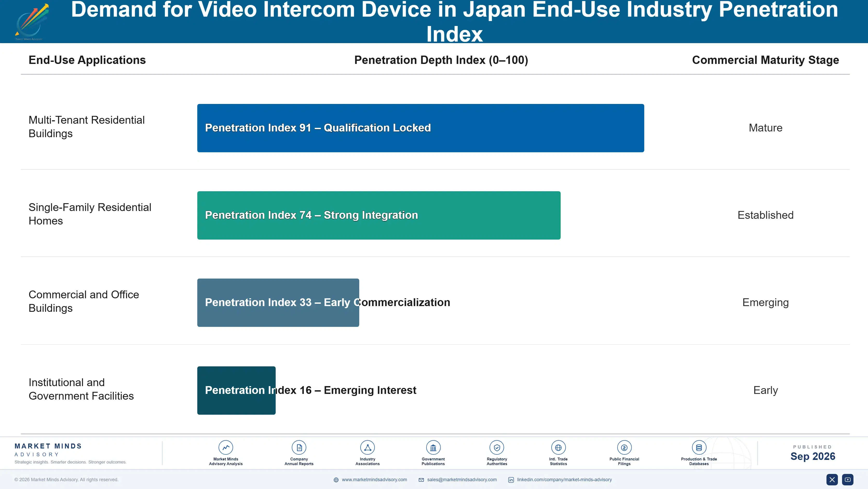Click the Commercial Maturity Stage header

(765, 60)
